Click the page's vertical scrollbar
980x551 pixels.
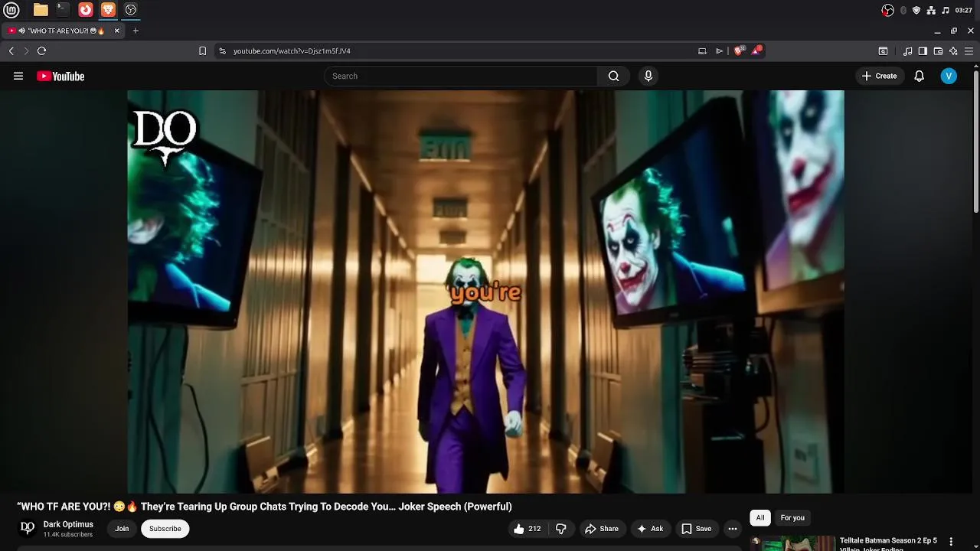pos(976,142)
